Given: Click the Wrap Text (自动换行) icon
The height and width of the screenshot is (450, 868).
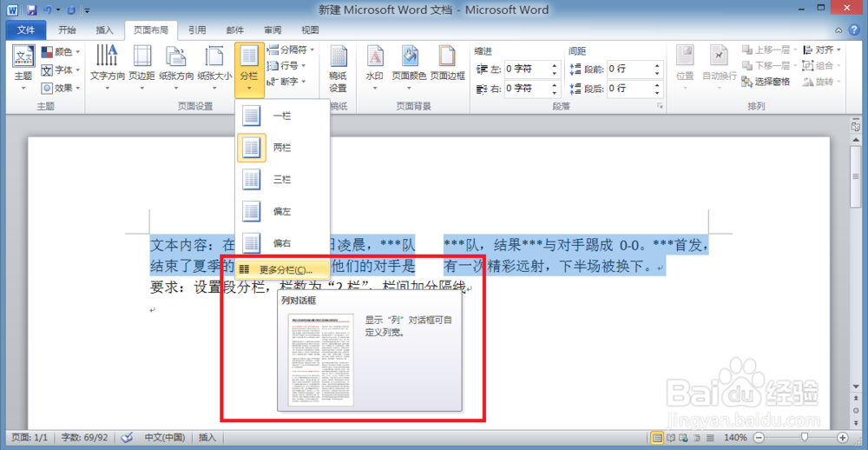Looking at the screenshot, I should [719, 68].
